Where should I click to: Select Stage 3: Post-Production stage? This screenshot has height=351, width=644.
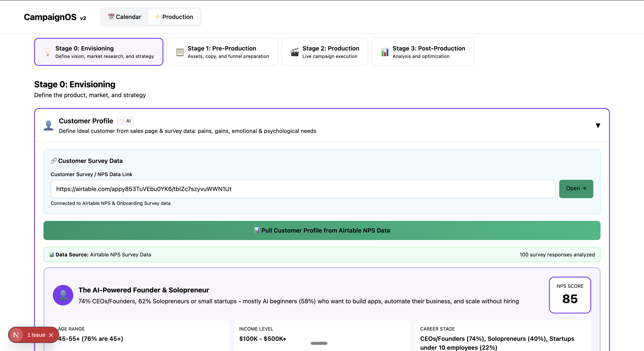click(423, 52)
